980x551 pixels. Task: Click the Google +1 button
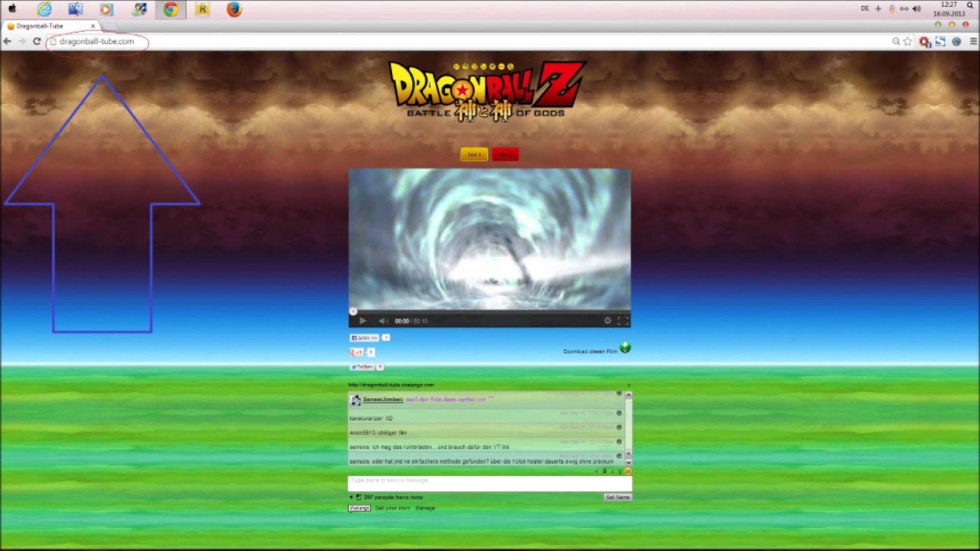click(x=356, y=352)
